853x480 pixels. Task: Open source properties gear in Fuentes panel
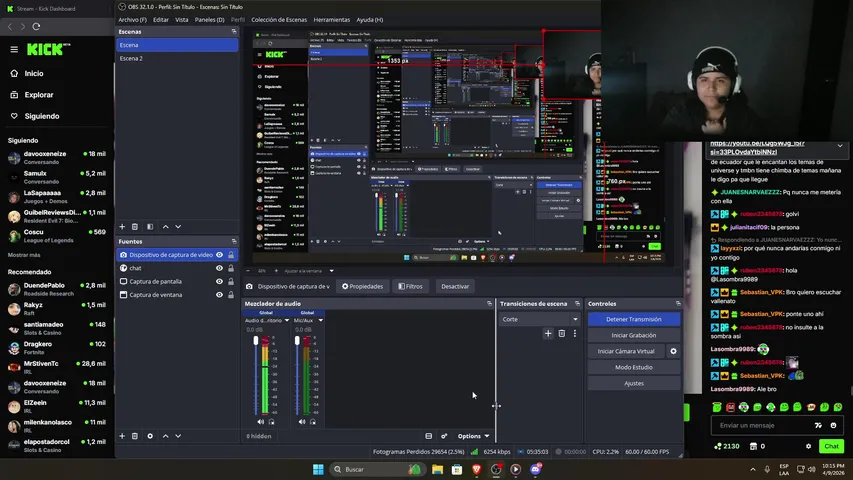pyautogui.click(x=150, y=436)
